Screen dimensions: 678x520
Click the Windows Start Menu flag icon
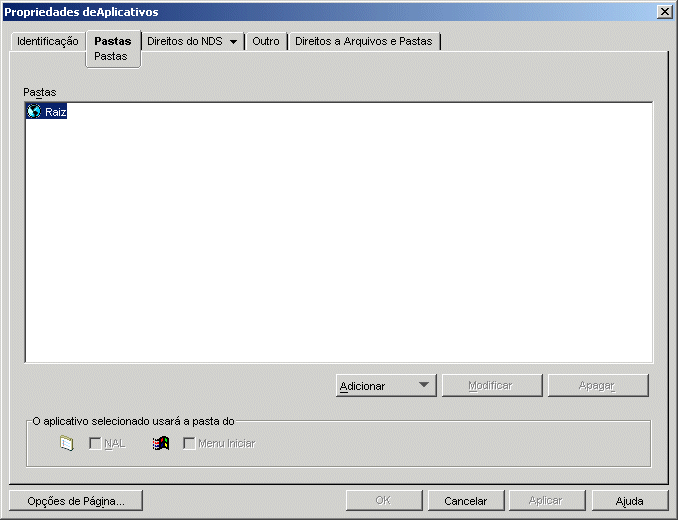click(161, 443)
